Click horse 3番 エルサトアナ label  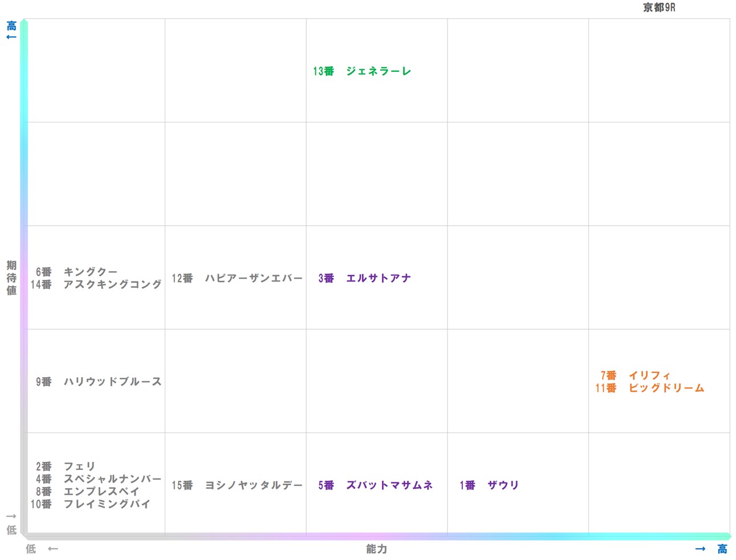click(x=364, y=278)
